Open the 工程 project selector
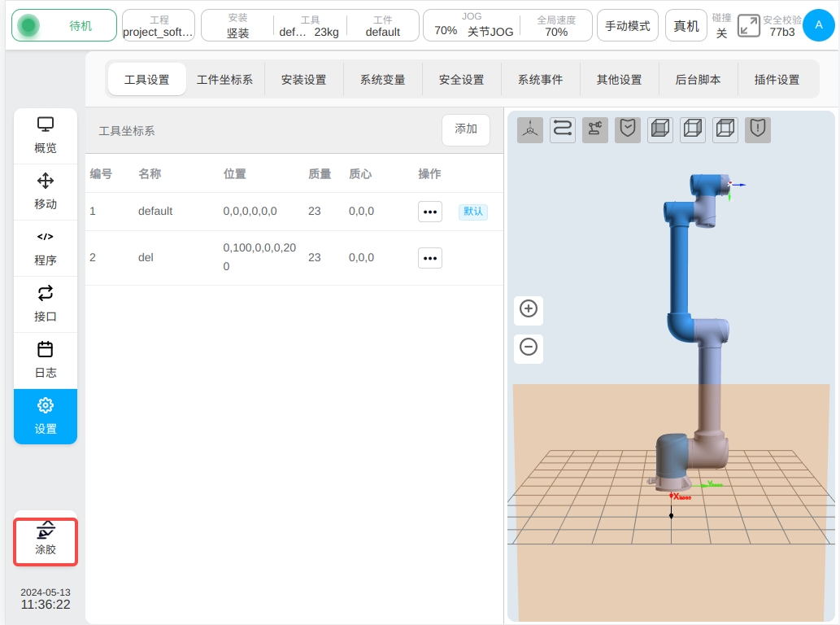 (x=159, y=26)
